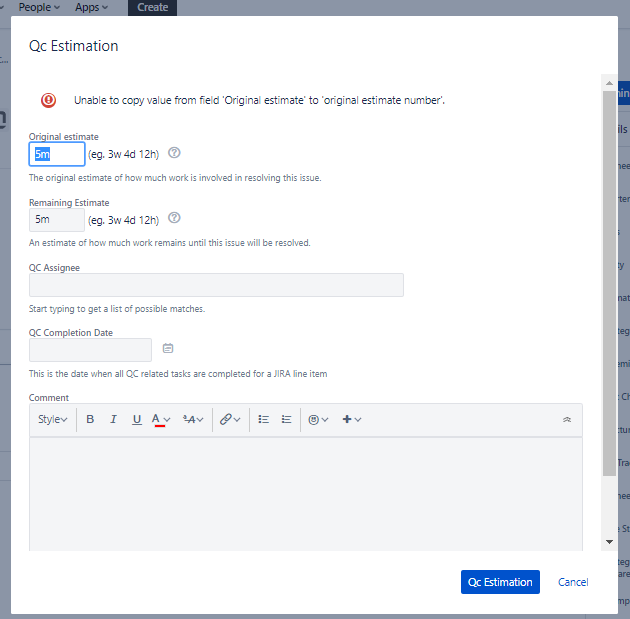Focus the Remaining Estimate input field

coord(57,220)
